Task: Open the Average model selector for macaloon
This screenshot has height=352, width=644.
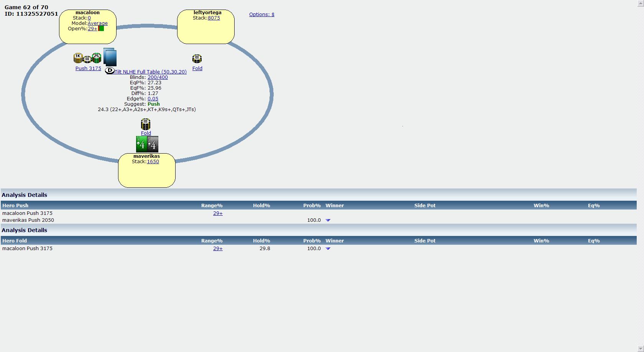Action: point(97,23)
